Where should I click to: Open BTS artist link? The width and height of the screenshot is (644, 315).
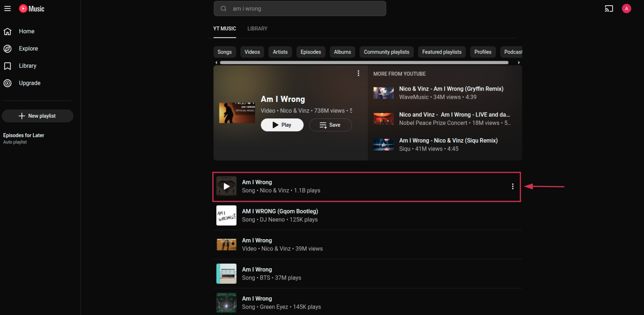click(265, 278)
